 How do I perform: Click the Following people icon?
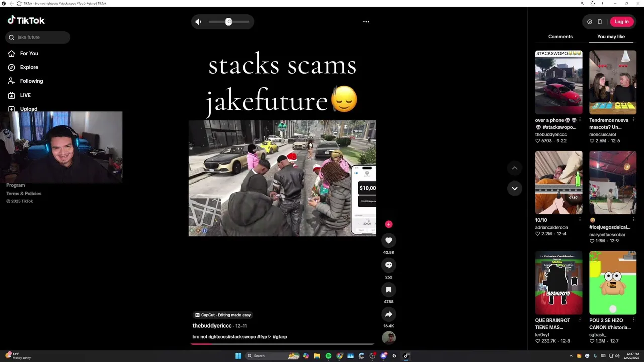pyautogui.click(x=11, y=81)
